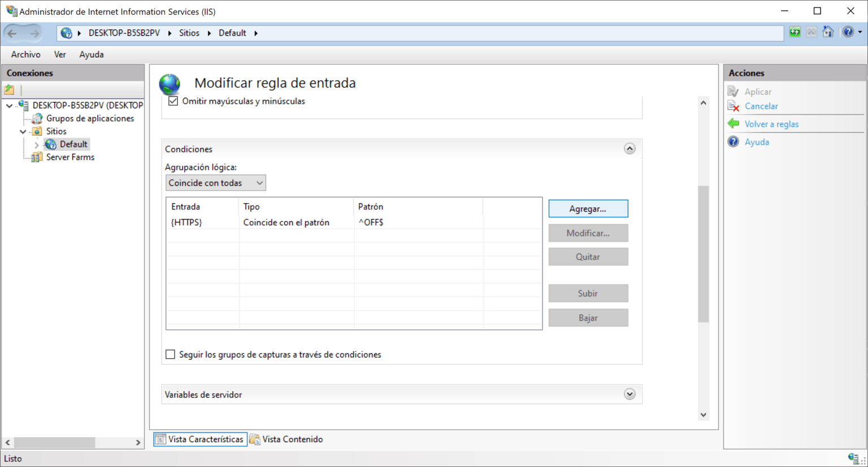868x467 pixels.
Task: Open the Ayuda menu
Action: pos(92,54)
